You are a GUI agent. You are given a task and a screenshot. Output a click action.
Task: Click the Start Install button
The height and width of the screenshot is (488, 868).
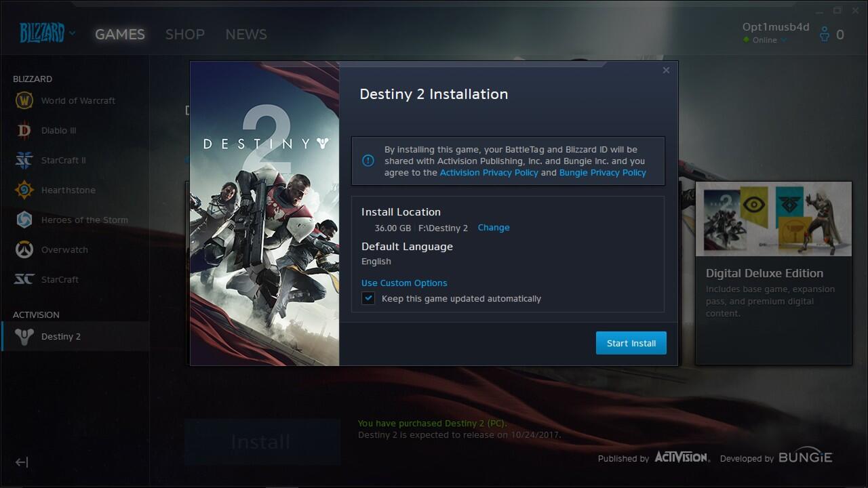pos(631,343)
